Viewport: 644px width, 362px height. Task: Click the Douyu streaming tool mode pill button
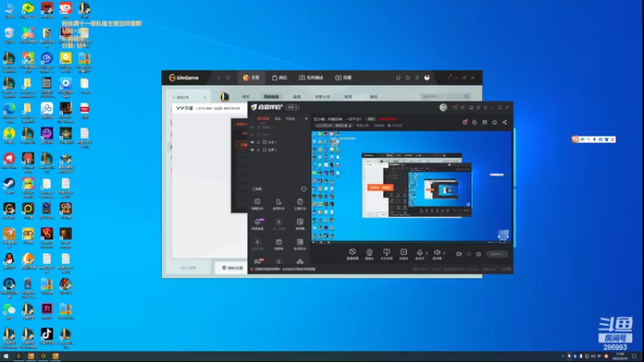[x=292, y=107]
